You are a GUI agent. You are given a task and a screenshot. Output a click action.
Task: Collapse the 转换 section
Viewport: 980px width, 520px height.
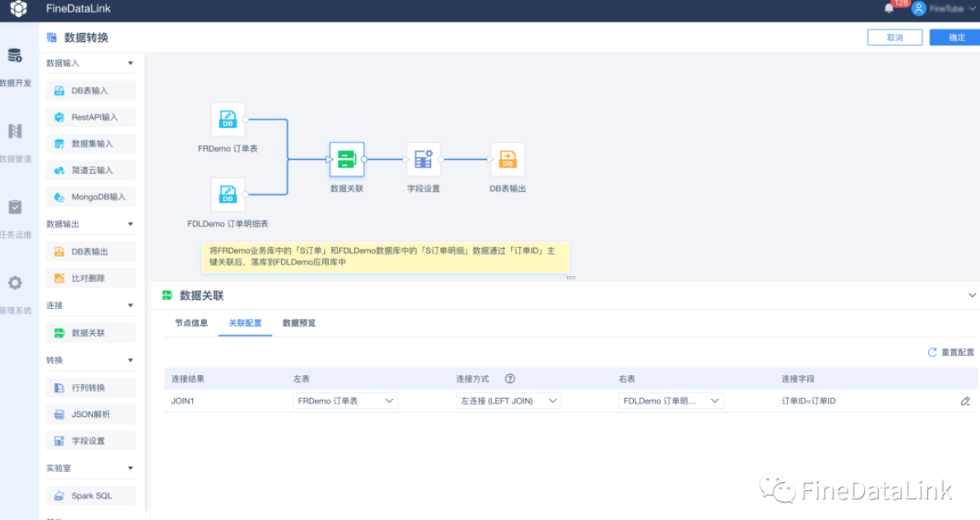click(x=130, y=360)
